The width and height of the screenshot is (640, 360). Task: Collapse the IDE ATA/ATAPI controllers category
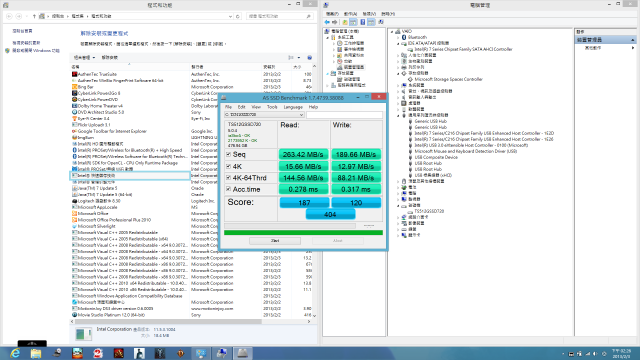pyautogui.click(x=398, y=43)
